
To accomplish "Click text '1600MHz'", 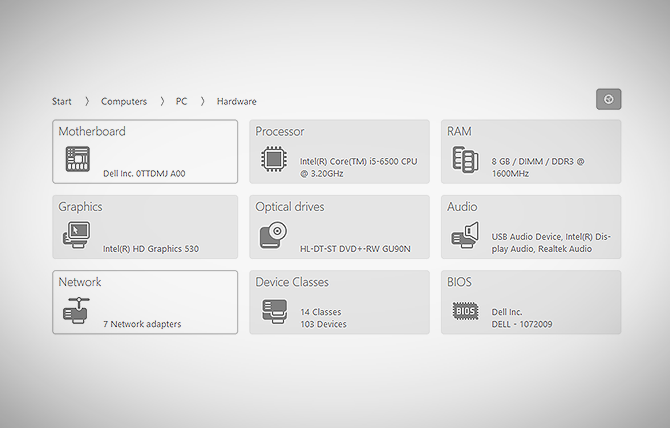I will click(x=510, y=173).
